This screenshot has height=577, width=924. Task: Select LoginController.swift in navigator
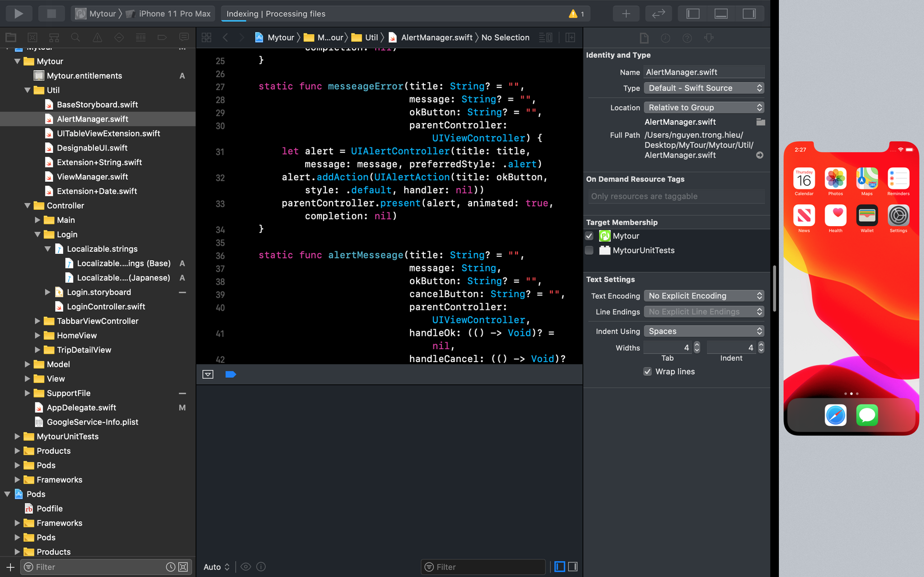106,307
